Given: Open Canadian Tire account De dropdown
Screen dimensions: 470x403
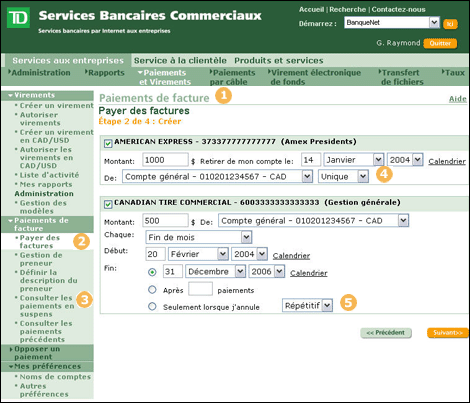Looking at the screenshot, I should pyautogui.click(x=313, y=220).
